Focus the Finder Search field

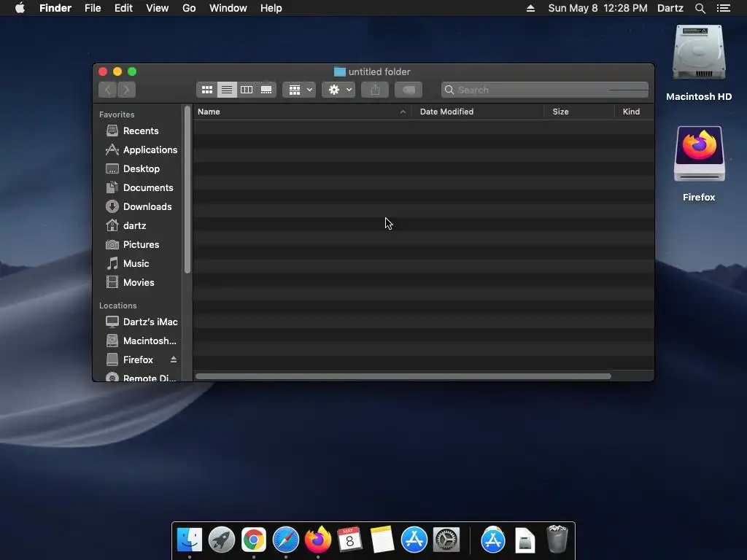point(544,90)
